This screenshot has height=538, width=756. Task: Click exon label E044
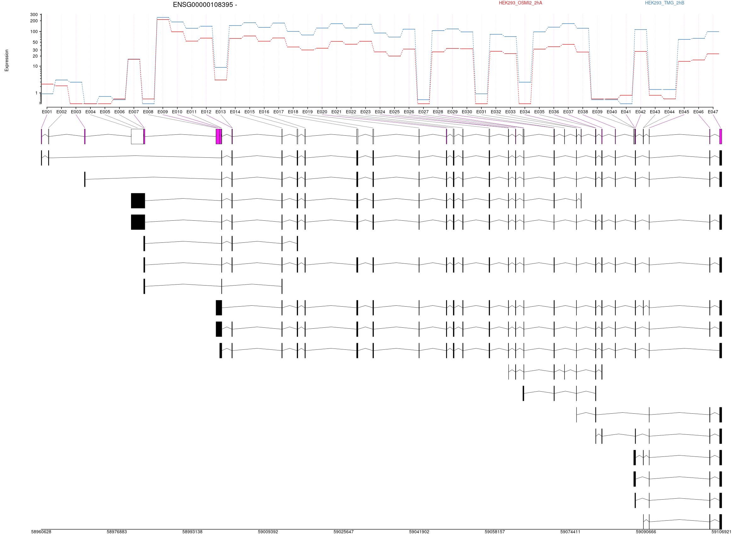coord(669,112)
